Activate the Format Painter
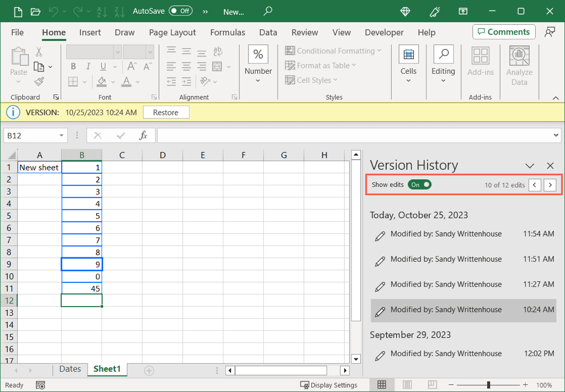Screen dimensions: 565x392 coord(39,81)
